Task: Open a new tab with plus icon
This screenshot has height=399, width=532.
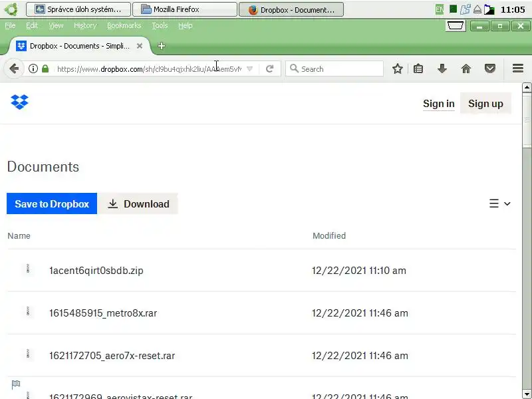Action: click(x=162, y=46)
